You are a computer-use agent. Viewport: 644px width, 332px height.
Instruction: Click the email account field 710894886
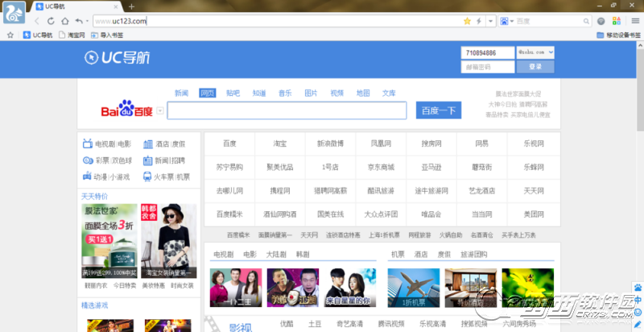pyautogui.click(x=488, y=52)
